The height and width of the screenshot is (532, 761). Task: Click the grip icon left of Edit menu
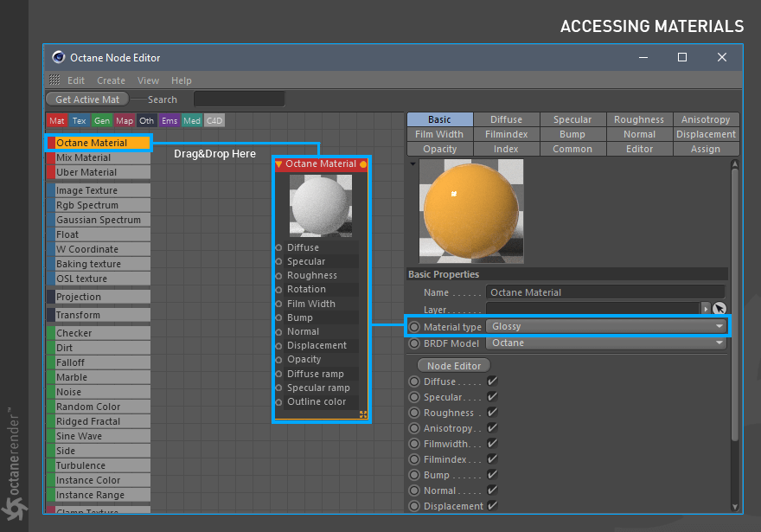point(54,80)
